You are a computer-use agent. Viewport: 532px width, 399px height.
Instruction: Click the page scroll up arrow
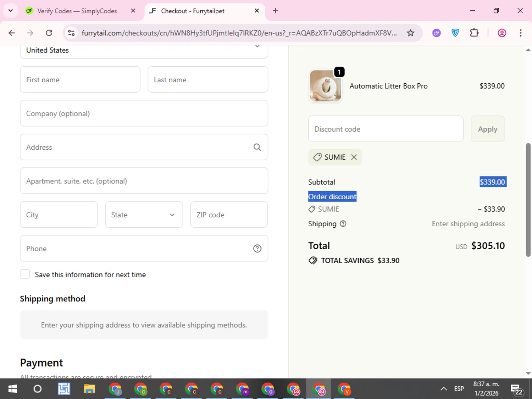point(528,50)
